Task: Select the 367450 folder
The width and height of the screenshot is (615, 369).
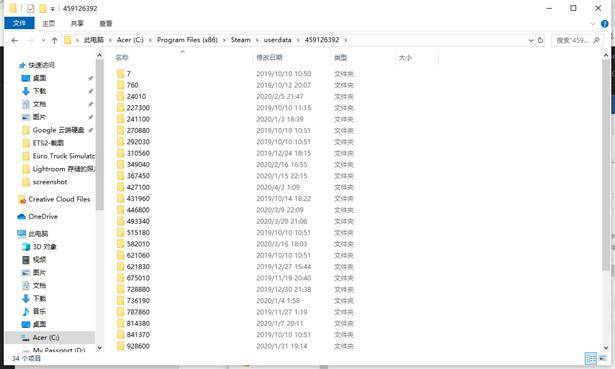Action: coord(133,176)
